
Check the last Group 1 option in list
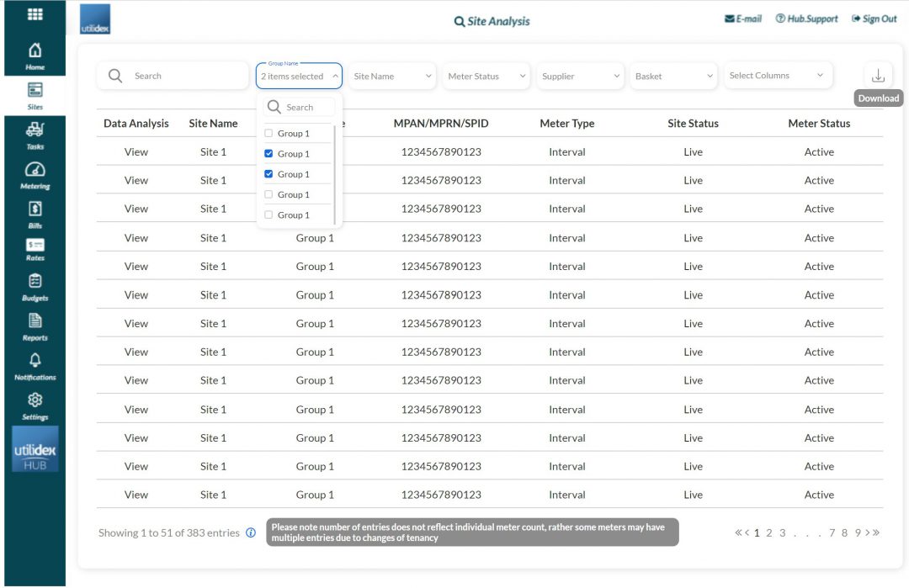pyautogui.click(x=268, y=215)
